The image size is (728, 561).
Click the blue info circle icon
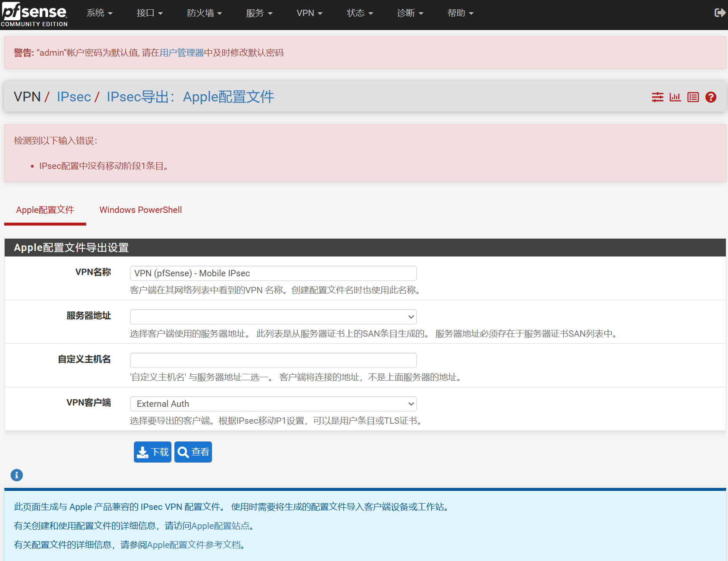tap(16, 475)
